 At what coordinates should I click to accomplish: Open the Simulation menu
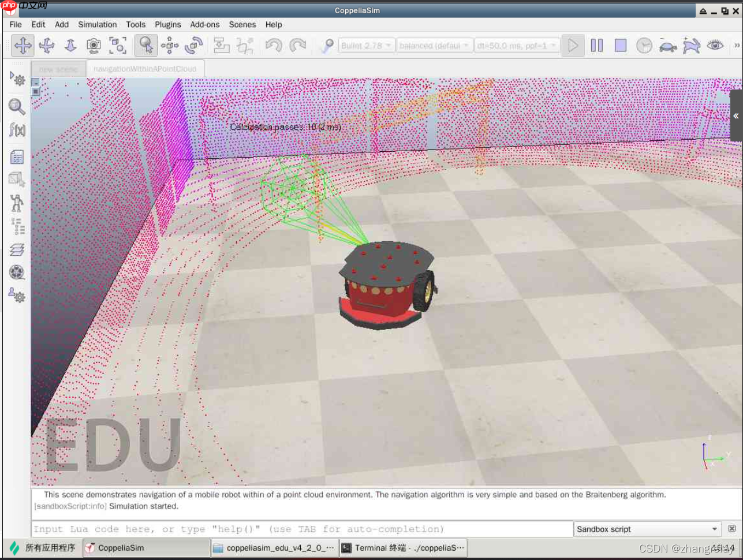pos(97,24)
